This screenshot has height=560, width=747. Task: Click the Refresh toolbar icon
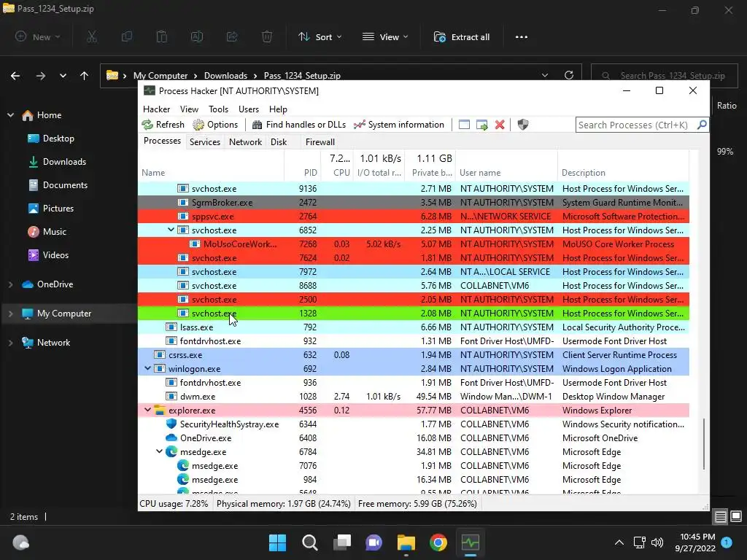(147, 125)
